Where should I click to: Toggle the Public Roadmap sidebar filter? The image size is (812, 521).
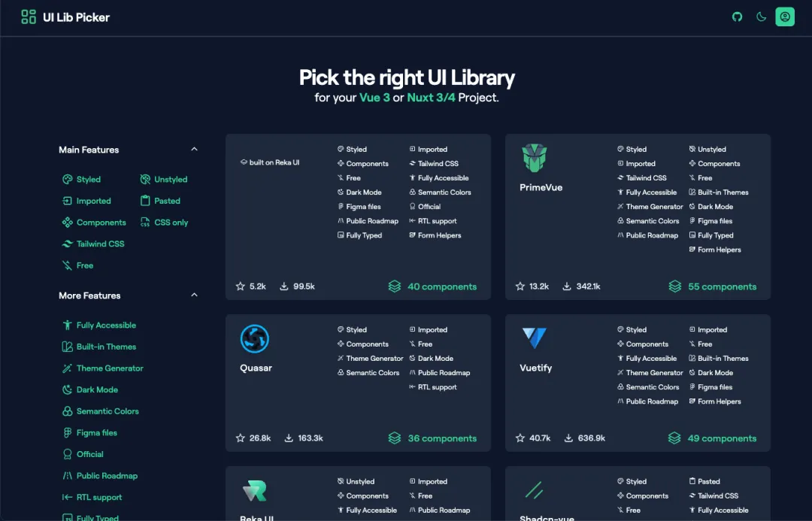pos(100,476)
